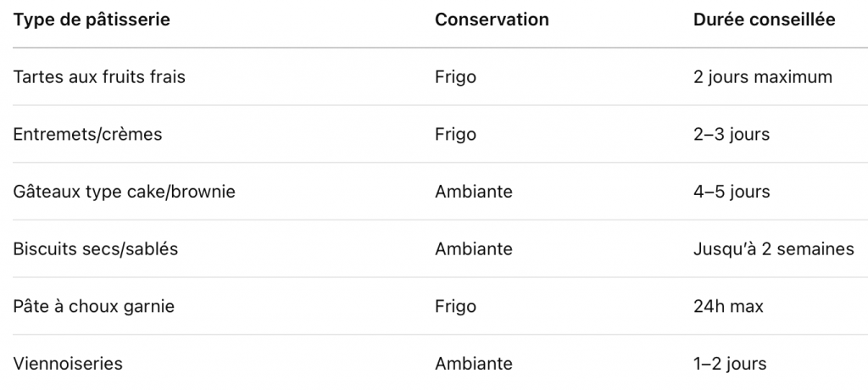Select the "2 jours maximum" duration cell
This screenshot has height=390, width=868.
(x=763, y=77)
